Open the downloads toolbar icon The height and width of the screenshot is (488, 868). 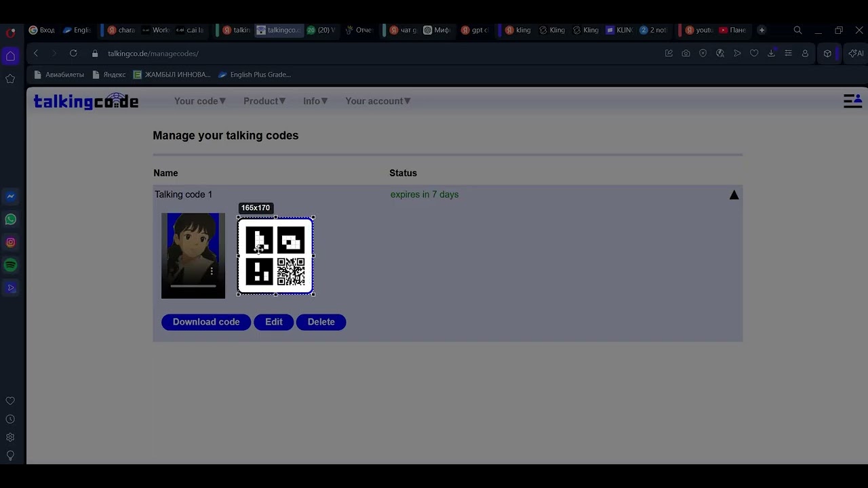coord(771,54)
